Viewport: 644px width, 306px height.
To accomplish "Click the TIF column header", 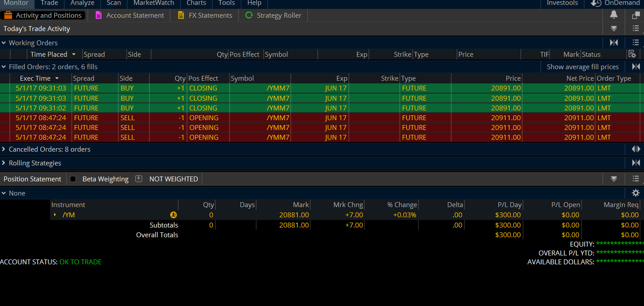I will [x=544, y=54].
